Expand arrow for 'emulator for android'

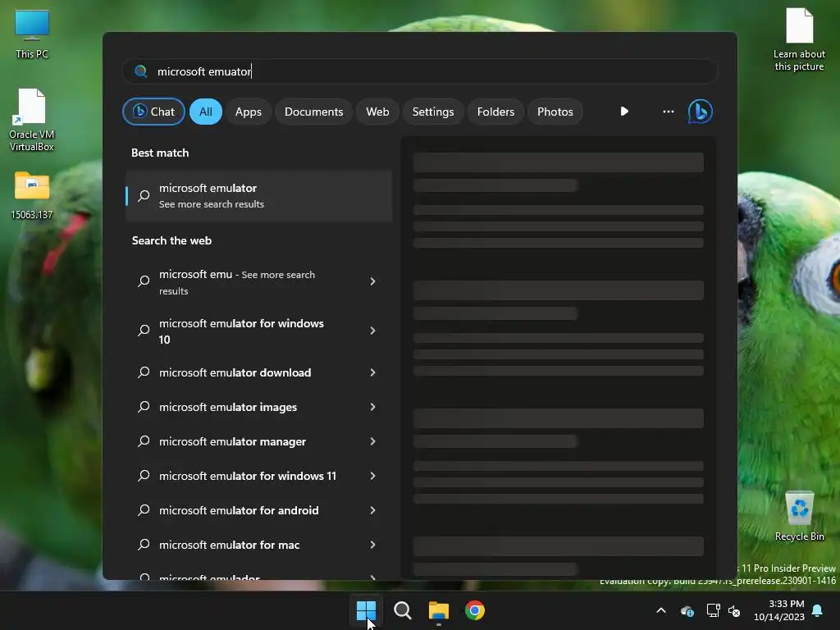pyautogui.click(x=373, y=510)
